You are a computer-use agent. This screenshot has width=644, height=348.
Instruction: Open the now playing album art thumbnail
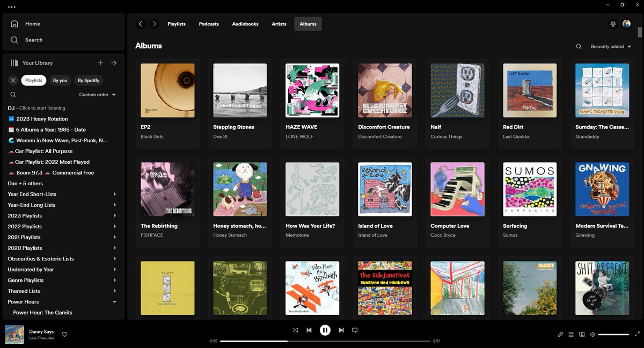(x=14, y=335)
